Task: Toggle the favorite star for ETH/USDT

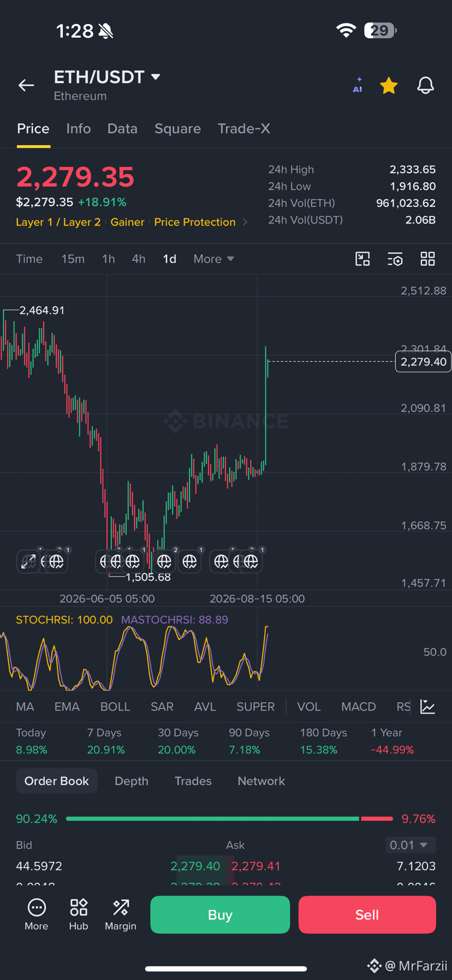Action: point(389,85)
